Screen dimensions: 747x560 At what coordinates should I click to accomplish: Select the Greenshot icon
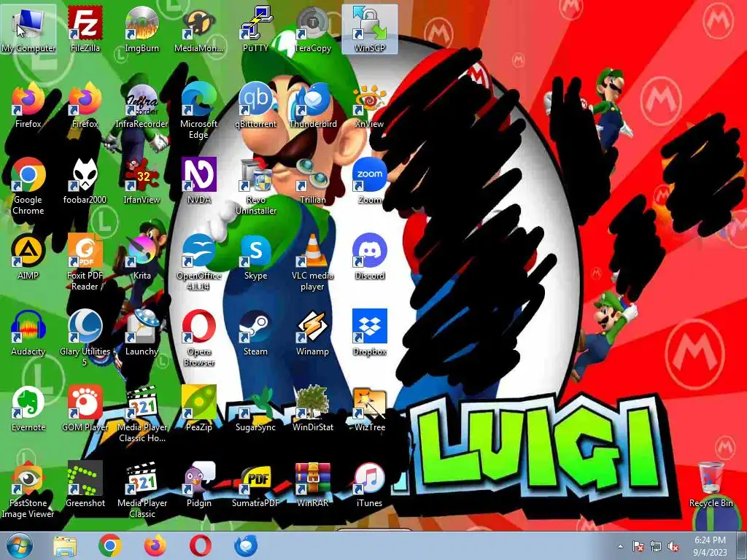click(x=85, y=485)
